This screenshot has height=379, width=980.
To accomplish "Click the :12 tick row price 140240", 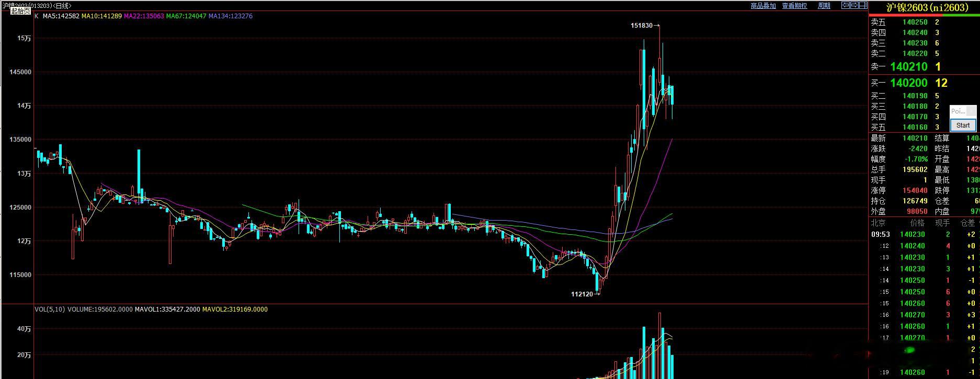I will pos(913,246).
